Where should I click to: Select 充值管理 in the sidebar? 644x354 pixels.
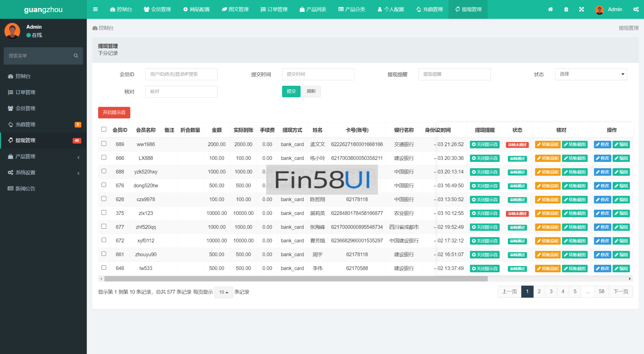coord(25,124)
